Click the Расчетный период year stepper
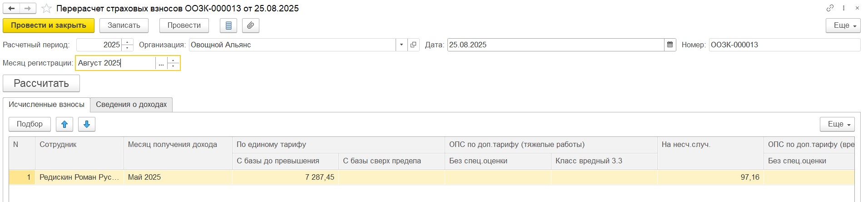The height and width of the screenshot is (202, 868). pyautogui.click(x=128, y=45)
